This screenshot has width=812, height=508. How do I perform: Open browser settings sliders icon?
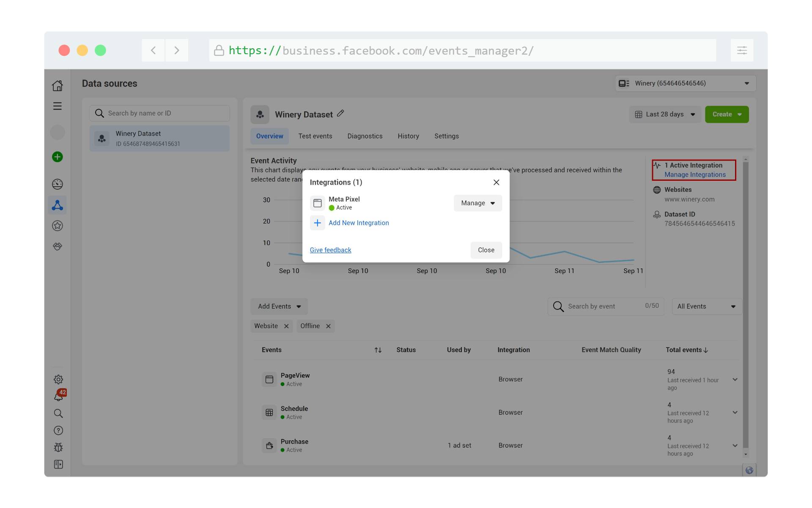click(742, 50)
